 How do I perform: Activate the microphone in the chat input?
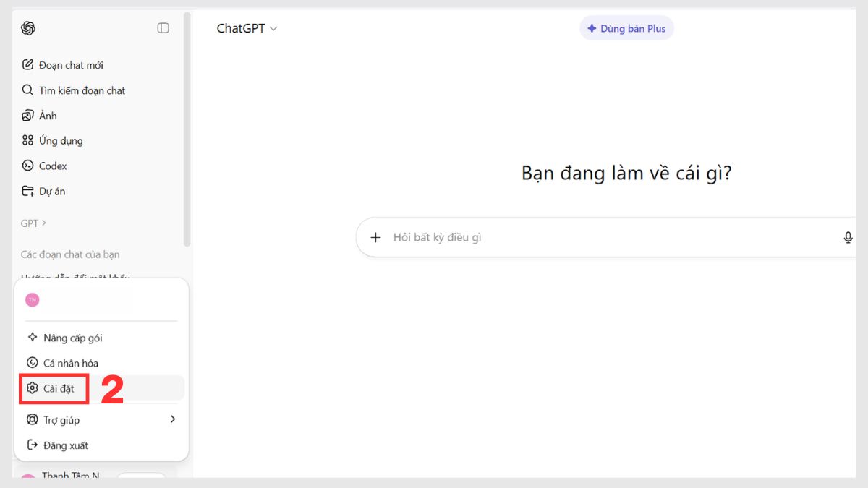click(x=847, y=236)
